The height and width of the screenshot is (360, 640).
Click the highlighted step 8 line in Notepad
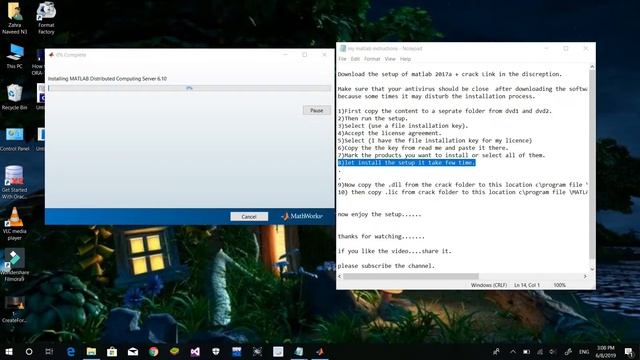[407, 162]
